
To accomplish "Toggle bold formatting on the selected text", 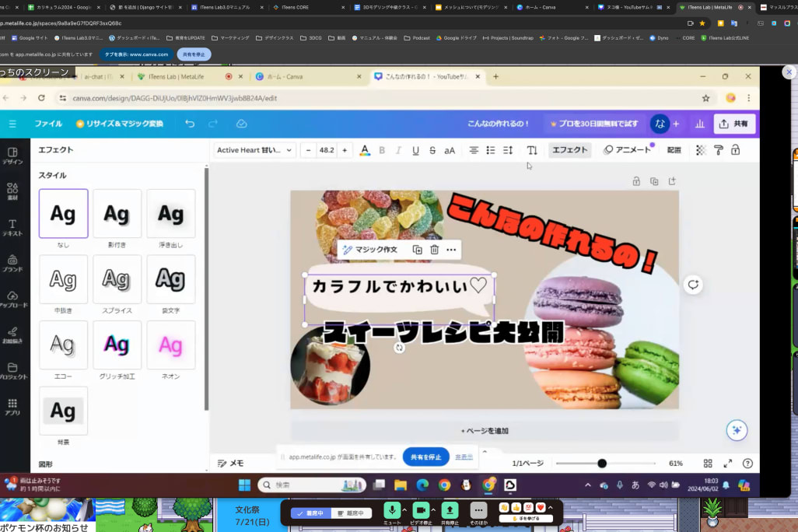I will (x=381, y=149).
